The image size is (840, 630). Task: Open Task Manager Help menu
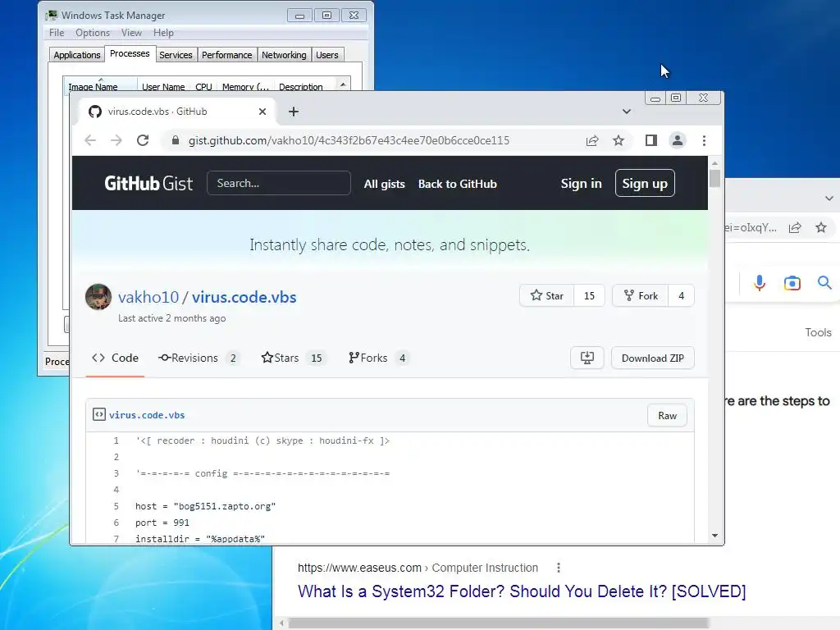pyautogui.click(x=163, y=33)
